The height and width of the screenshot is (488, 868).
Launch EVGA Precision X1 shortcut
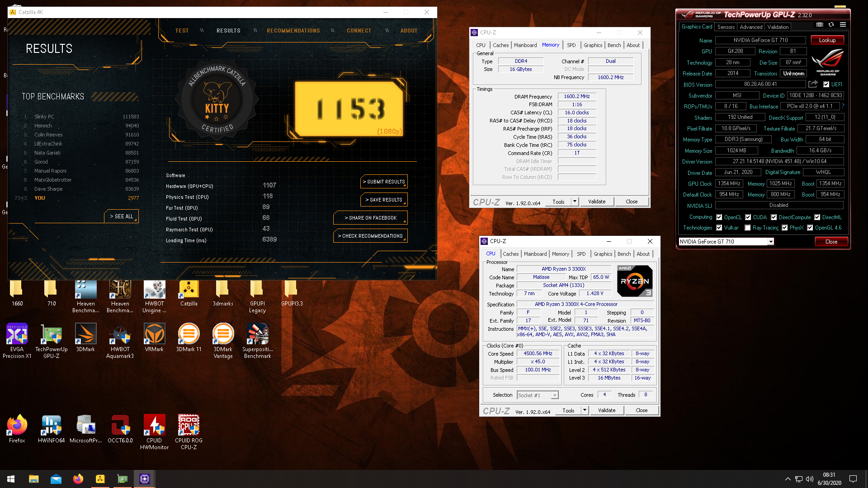17,341
